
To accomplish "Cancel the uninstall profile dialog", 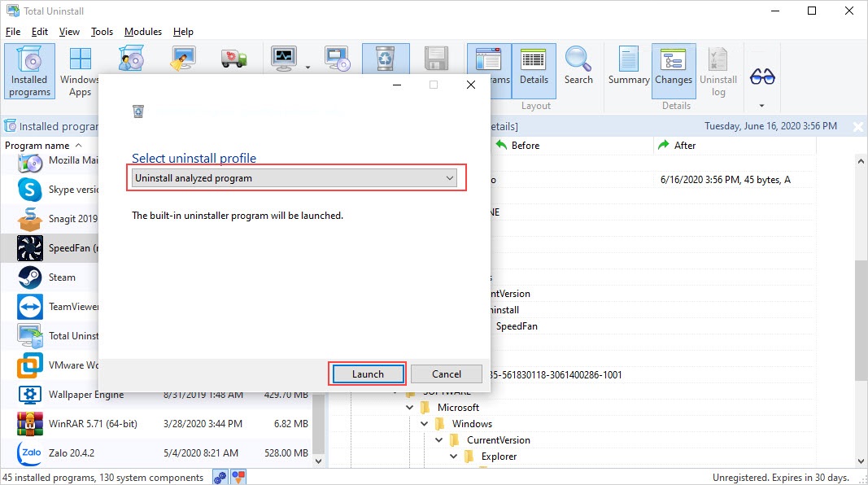I will tap(446, 374).
